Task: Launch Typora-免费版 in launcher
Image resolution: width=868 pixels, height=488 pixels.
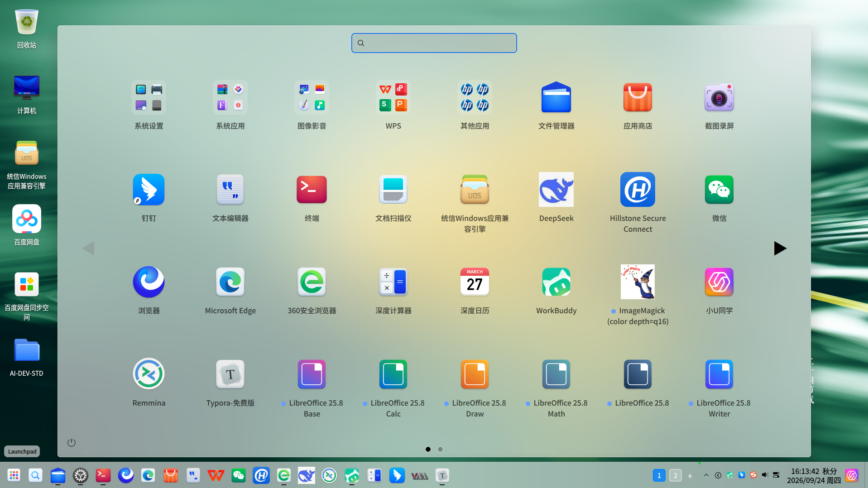Action: coord(230,374)
